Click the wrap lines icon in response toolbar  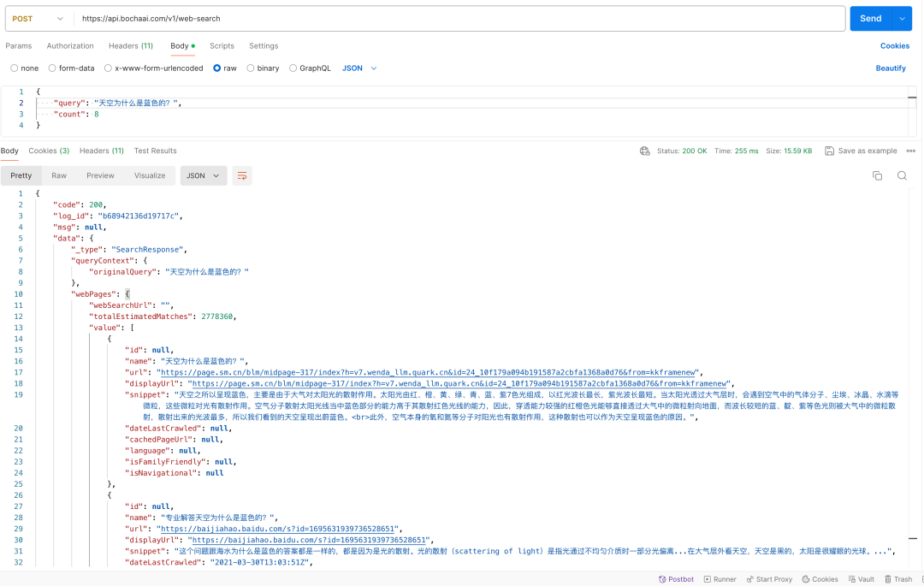coord(243,175)
